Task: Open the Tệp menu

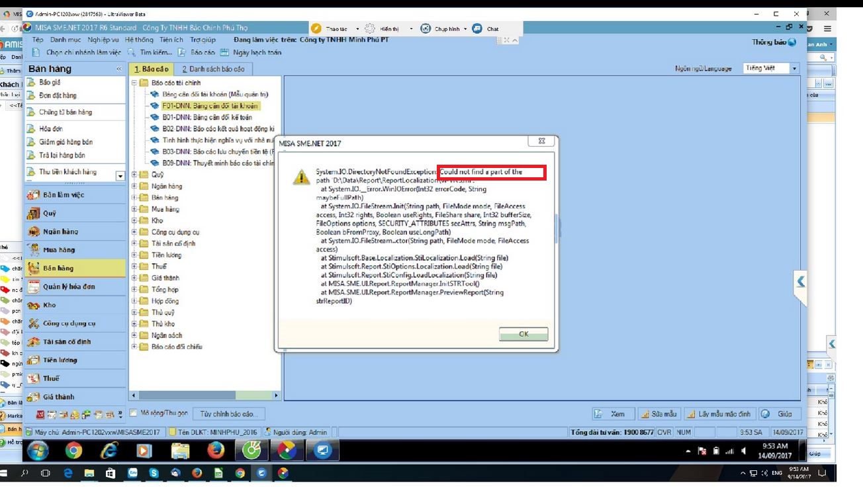Action: click(38, 40)
